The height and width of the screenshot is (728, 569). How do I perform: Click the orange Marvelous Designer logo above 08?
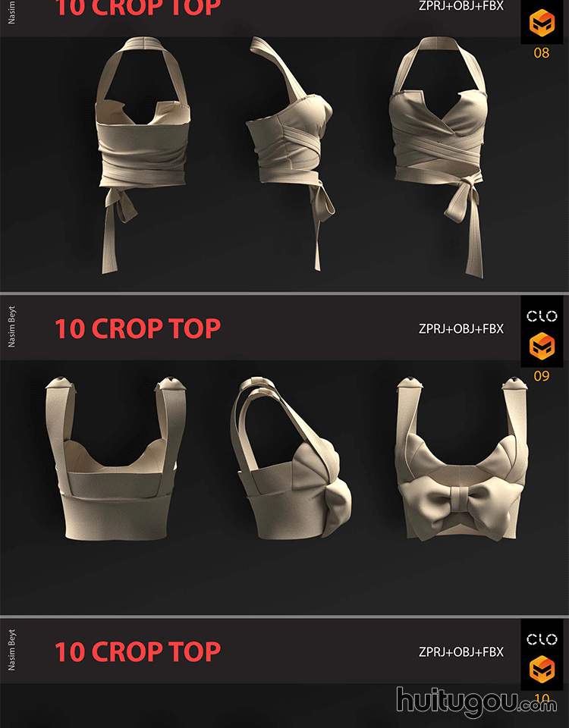542,23
